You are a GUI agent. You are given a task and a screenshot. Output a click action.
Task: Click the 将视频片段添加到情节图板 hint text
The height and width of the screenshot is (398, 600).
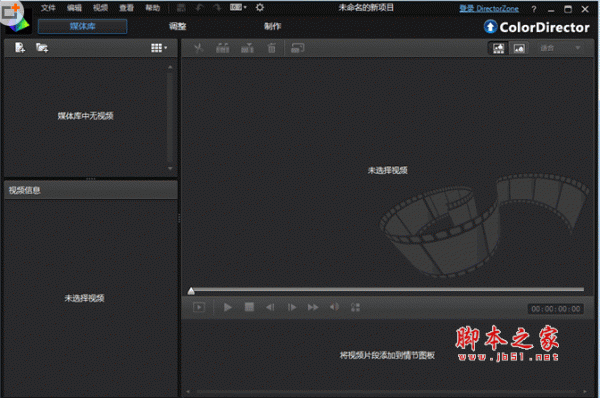[x=387, y=356]
